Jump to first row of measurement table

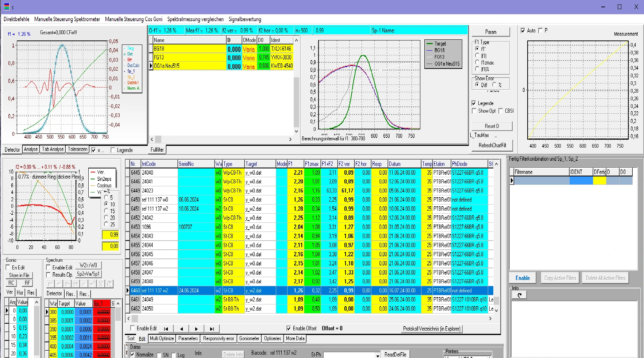pyautogui.click(x=166, y=328)
